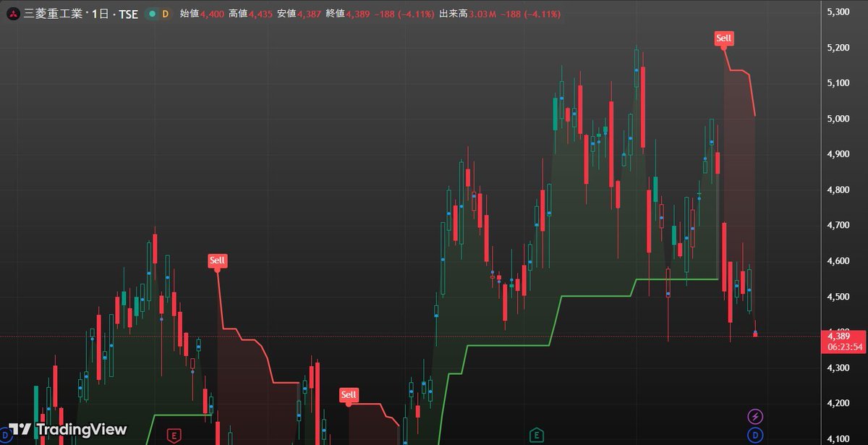Screen dimensions: 868x445
Task: Select the red downtrend line below the 5,200 Sell label
Action: [x=739, y=70]
